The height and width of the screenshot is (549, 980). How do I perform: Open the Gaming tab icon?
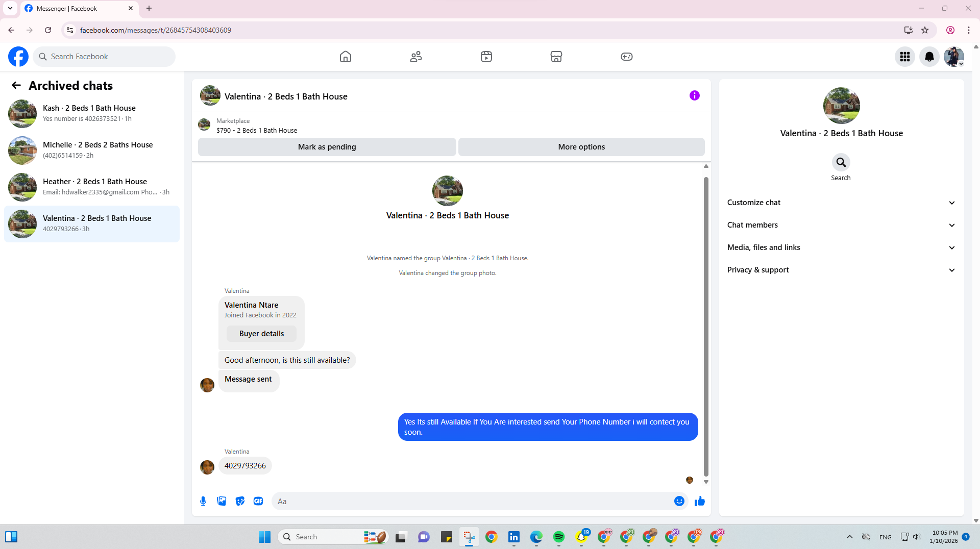[x=627, y=57]
